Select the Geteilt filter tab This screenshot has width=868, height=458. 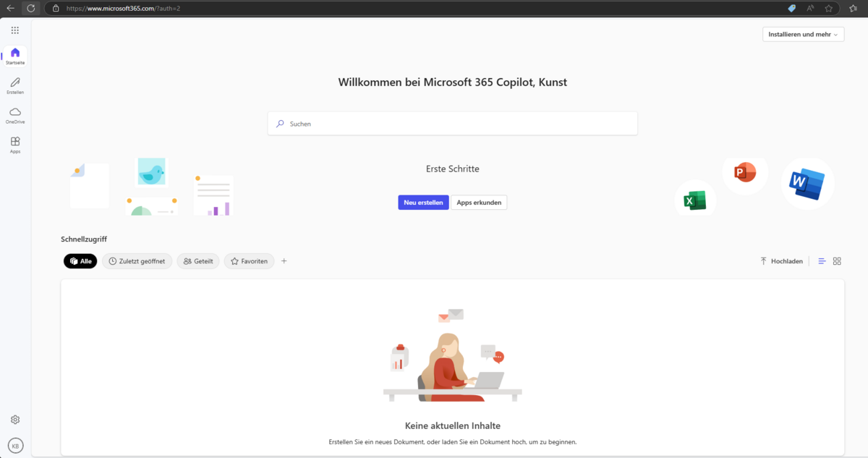click(198, 261)
